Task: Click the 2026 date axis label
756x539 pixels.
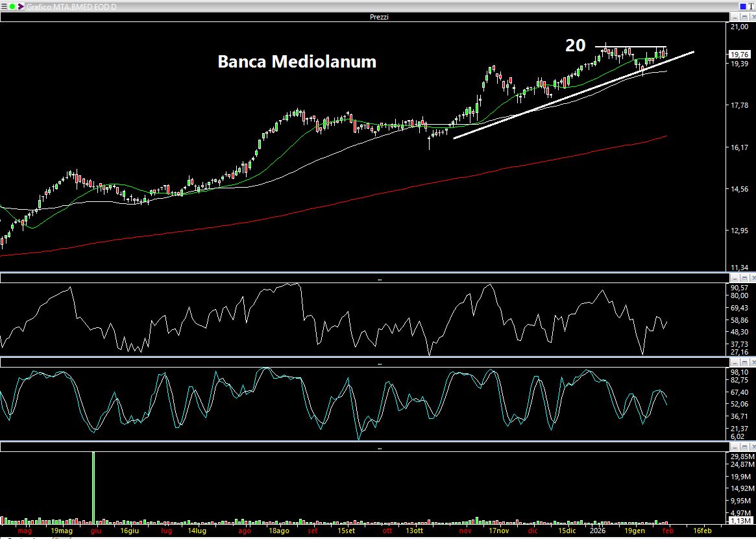Action: 598,531
